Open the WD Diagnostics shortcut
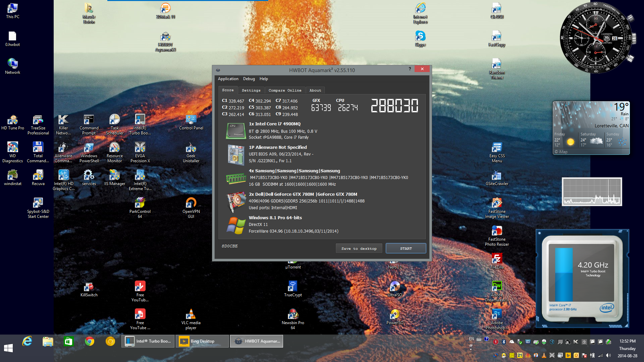The image size is (644, 362). tap(13, 153)
